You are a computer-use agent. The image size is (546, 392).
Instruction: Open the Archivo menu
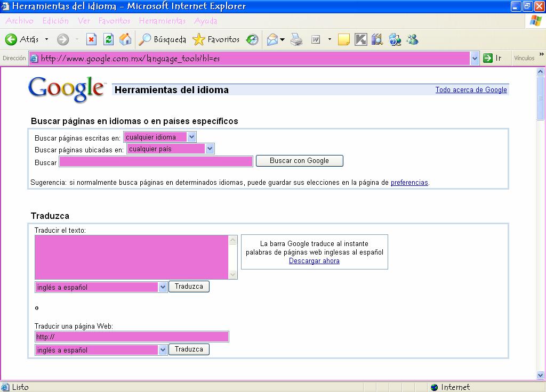[20, 21]
